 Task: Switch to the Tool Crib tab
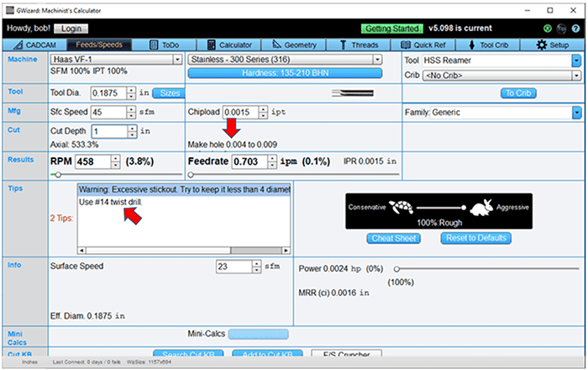[488, 45]
